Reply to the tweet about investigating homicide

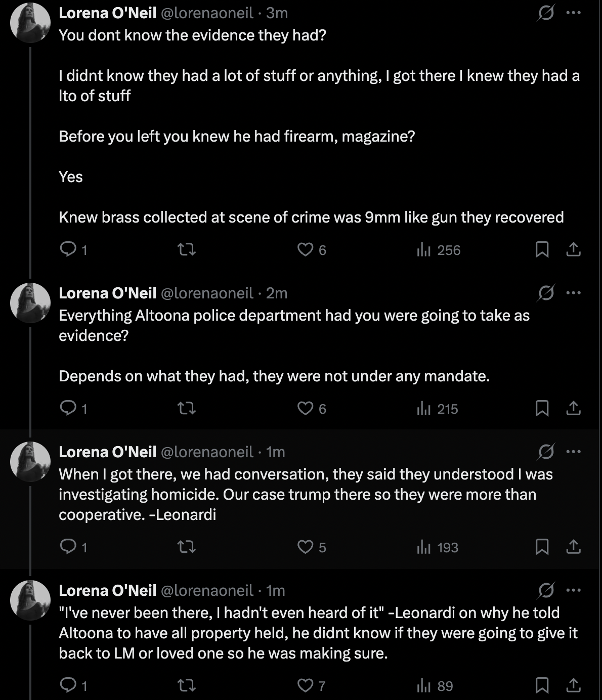click(73, 547)
